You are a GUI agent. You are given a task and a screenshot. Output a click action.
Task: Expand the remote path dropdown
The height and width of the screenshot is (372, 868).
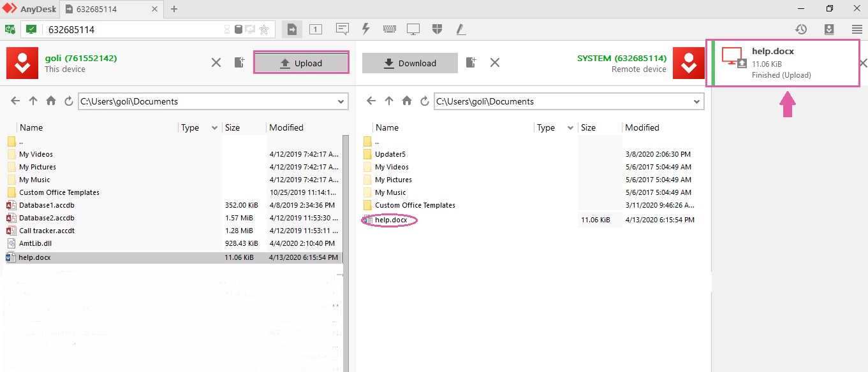(697, 101)
